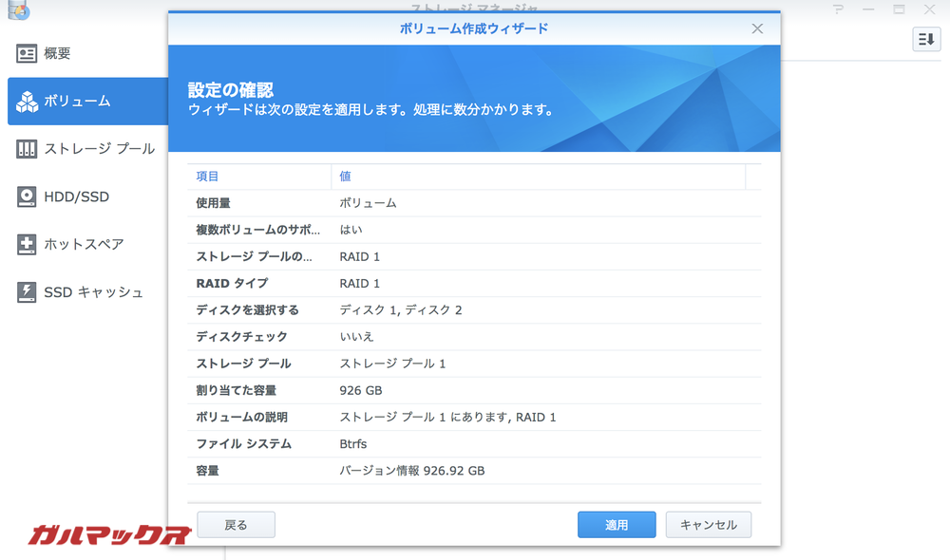The image size is (950, 560).
Task: Open the background task list icon
Action: coord(926,40)
